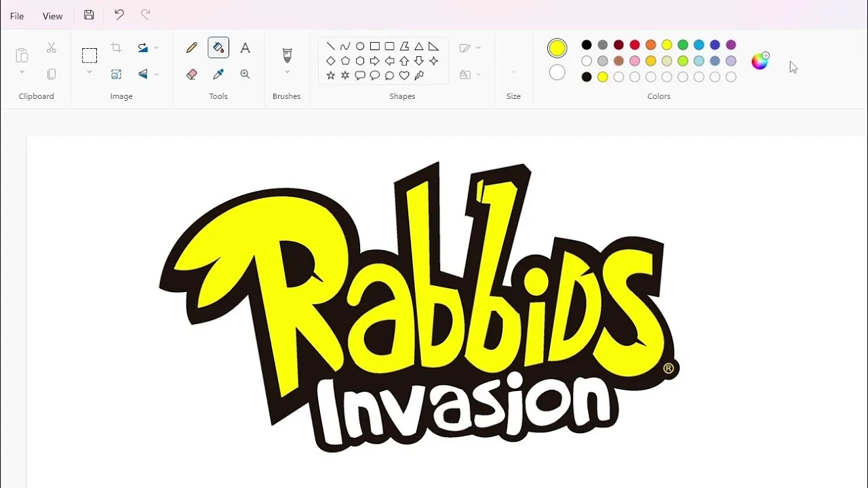Expand the Paste options arrow
The width and height of the screenshot is (868, 488).
22,72
